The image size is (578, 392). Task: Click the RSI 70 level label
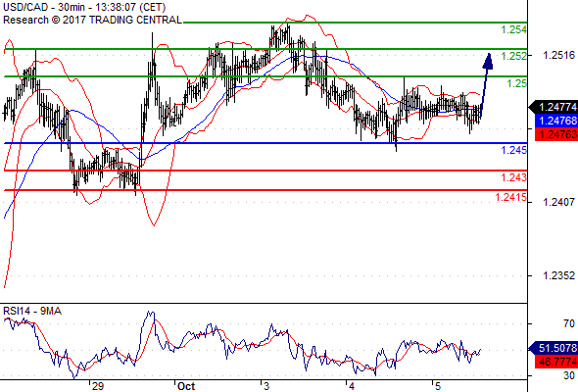[569, 323]
